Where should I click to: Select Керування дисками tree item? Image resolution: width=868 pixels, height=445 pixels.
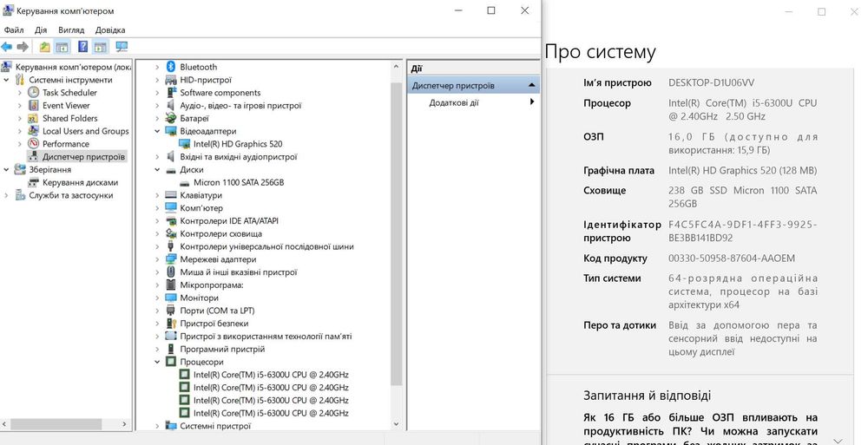(80, 183)
